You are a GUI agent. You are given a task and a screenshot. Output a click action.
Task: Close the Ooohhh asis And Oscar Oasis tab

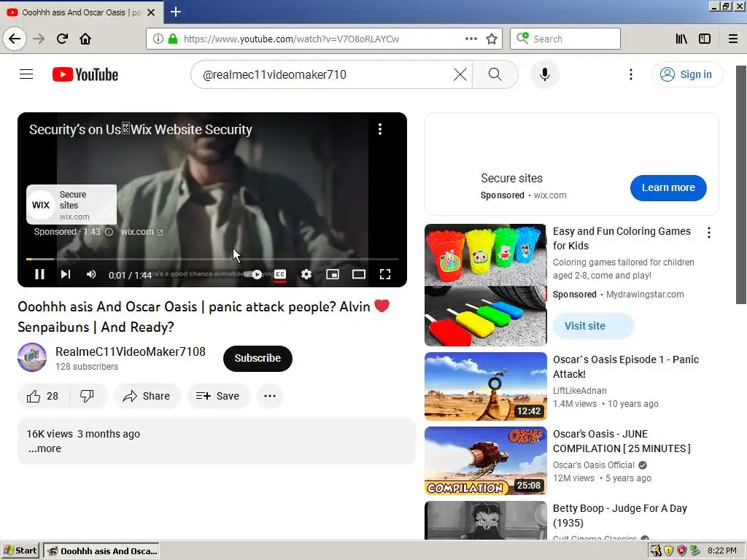pos(151,12)
